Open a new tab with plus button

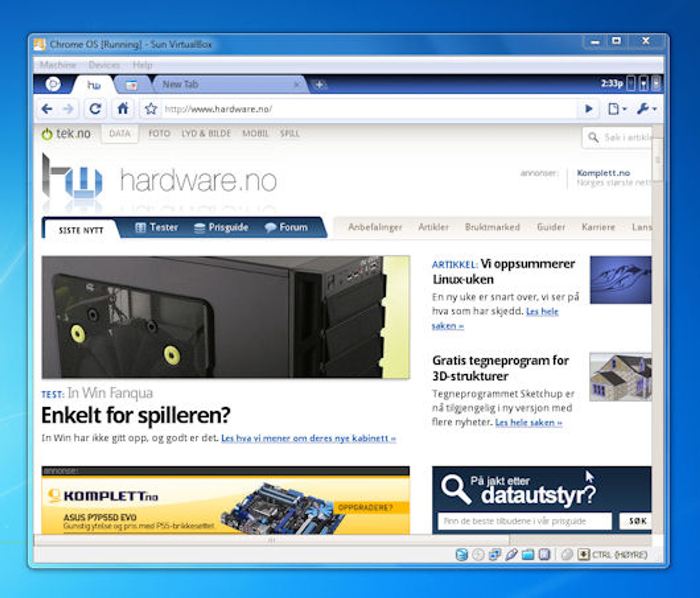coord(319,85)
